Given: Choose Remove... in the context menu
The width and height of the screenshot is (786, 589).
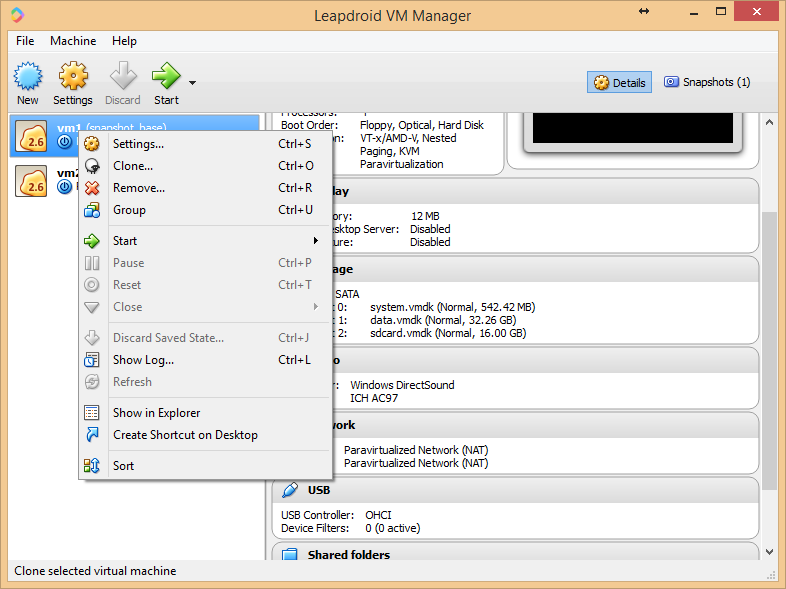Looking at the screenshot, I should coord(206,188).
